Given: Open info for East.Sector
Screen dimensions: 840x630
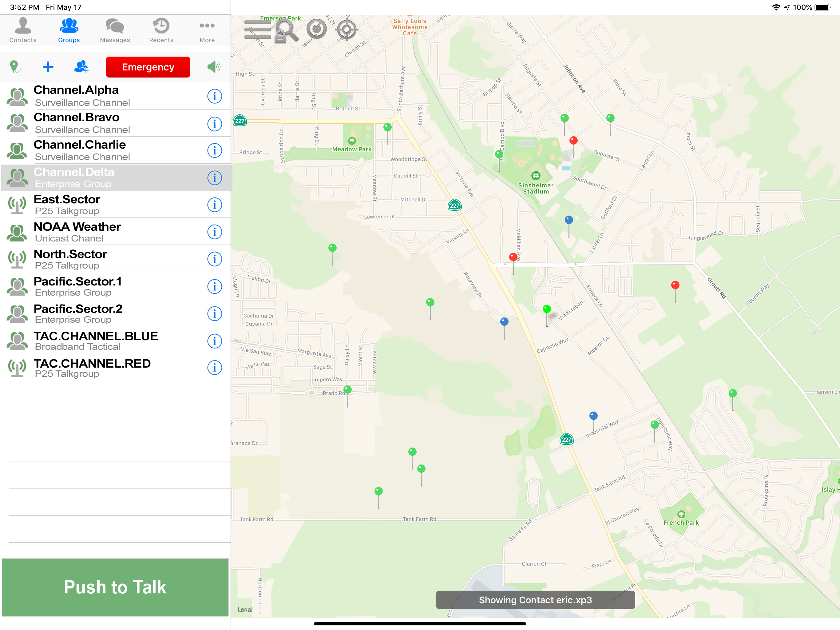Looking at the screenshot, I should click(215, 205).
